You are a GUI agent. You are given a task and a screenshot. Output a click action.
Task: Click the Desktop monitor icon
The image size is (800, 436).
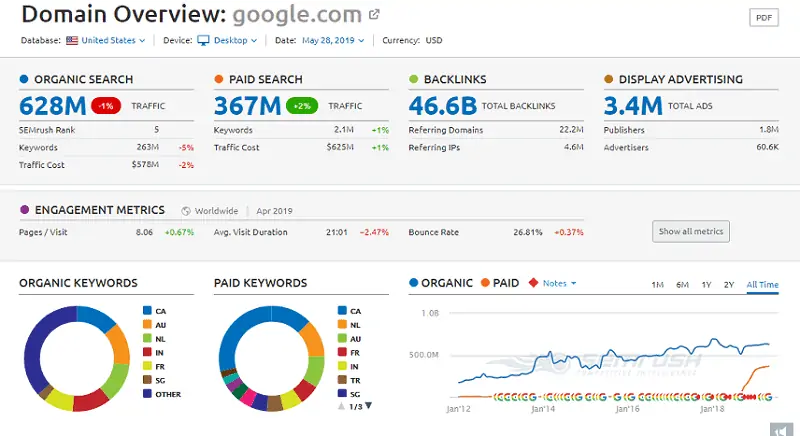203,40
